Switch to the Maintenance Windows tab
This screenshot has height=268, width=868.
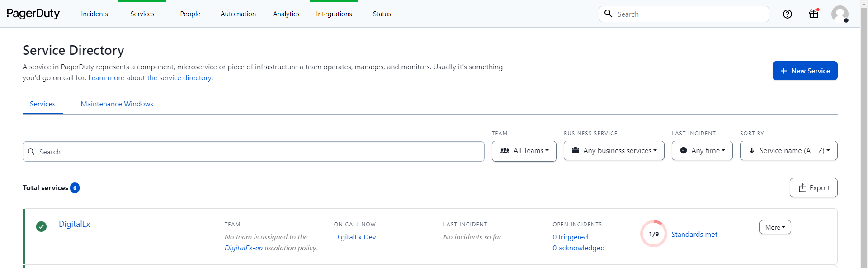117,104
